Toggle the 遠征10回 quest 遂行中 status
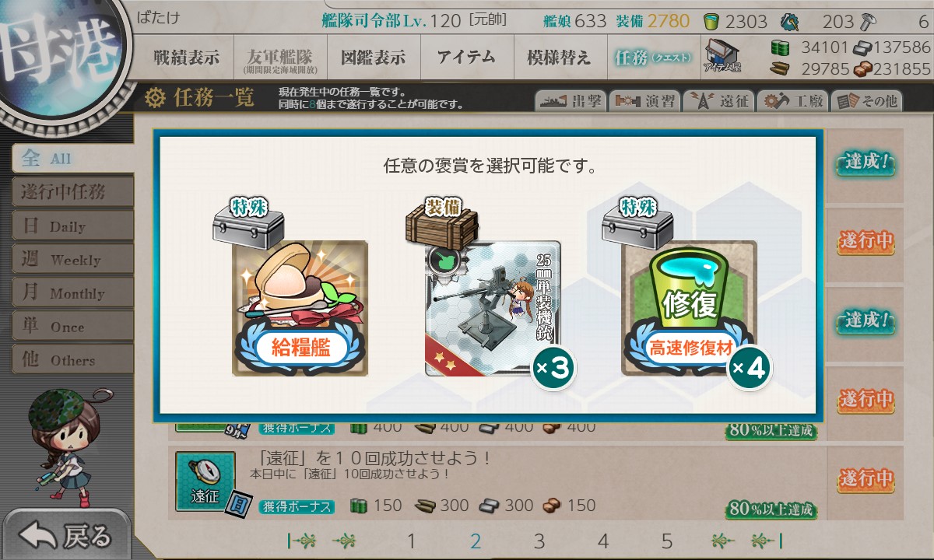This screenshot has width=934, height=560. [866, 479]
